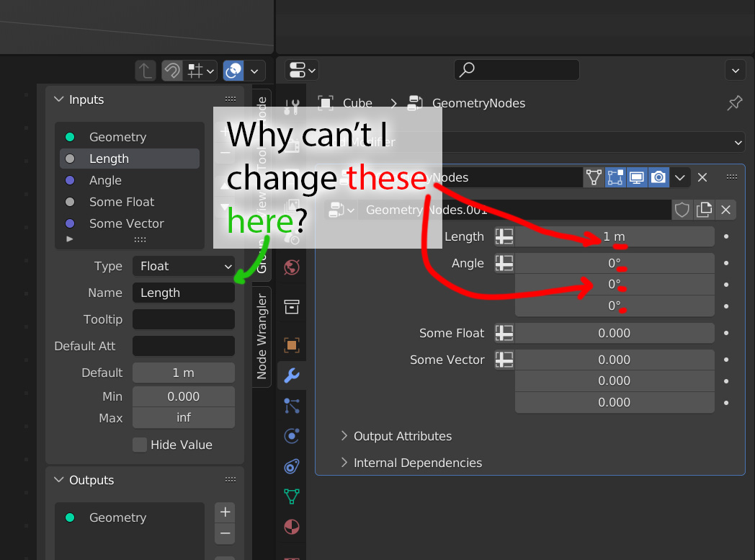Select the Geometry input socket
This screenshot has height=560, width=755.
click(130, 137)
